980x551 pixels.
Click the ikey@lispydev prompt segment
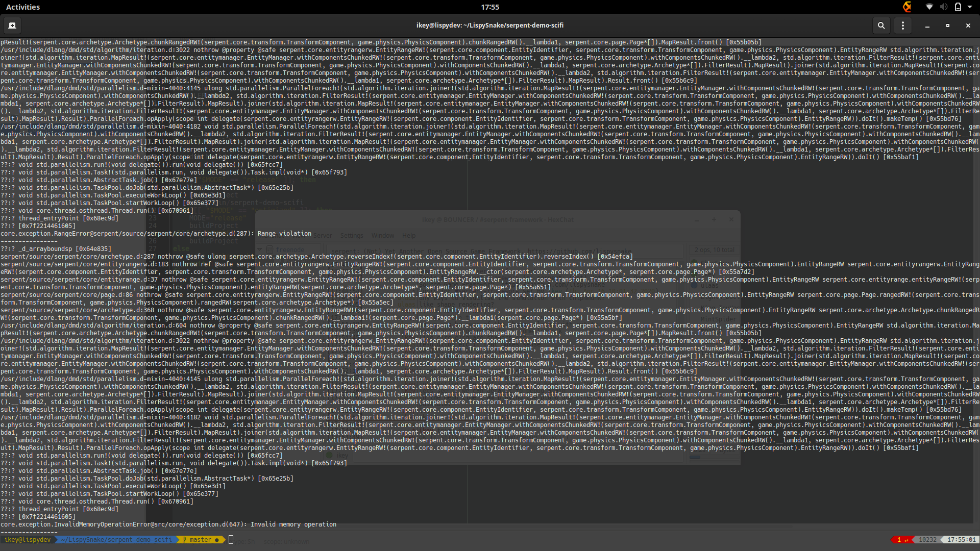click(28, 540)
